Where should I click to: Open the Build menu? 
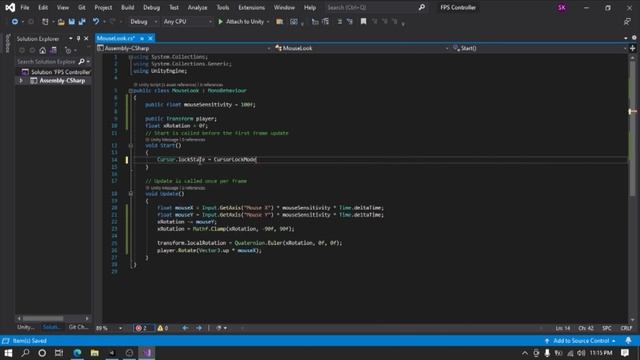click(x=127, y=7)
